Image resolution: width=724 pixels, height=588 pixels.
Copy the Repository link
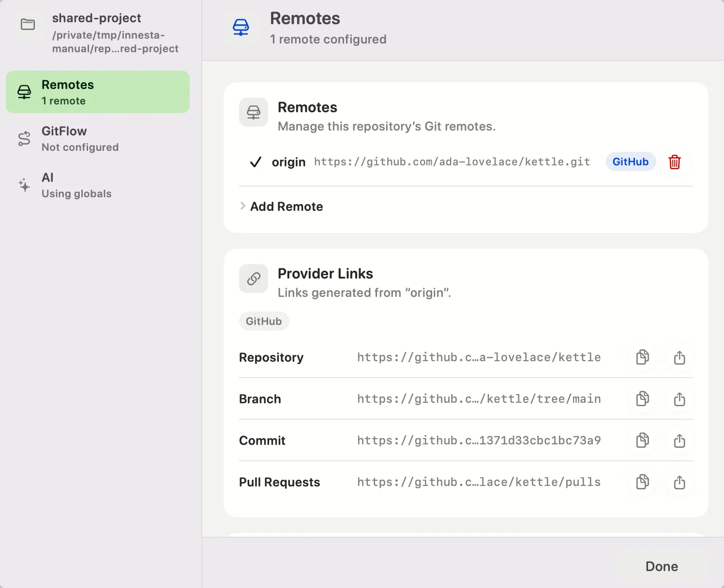pos(643,357)
